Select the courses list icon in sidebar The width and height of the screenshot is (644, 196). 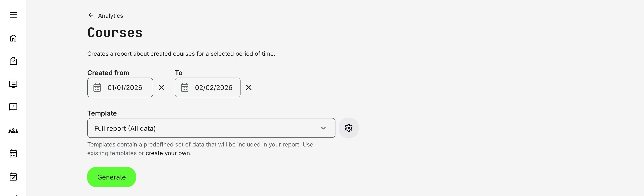click(13, 84)
